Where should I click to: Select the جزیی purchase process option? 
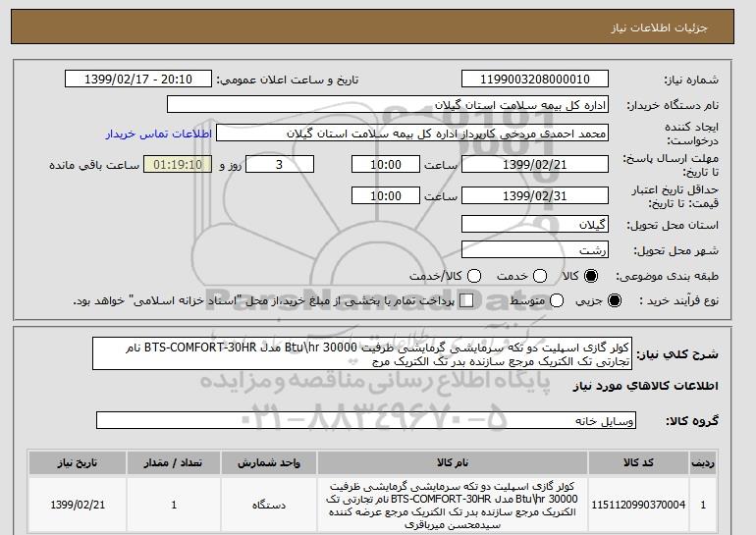(x=615, y=300)
